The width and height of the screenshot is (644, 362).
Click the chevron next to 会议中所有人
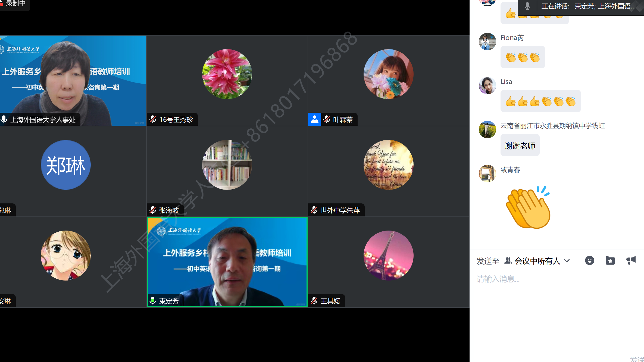tap(567, 261)
